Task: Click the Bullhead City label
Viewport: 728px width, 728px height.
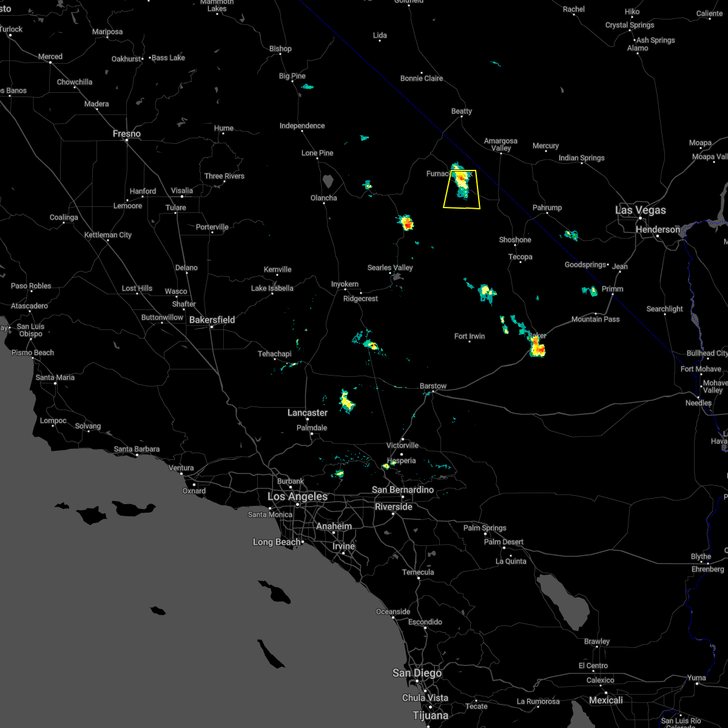Action: pyautogui.click(x=707, y=353)
